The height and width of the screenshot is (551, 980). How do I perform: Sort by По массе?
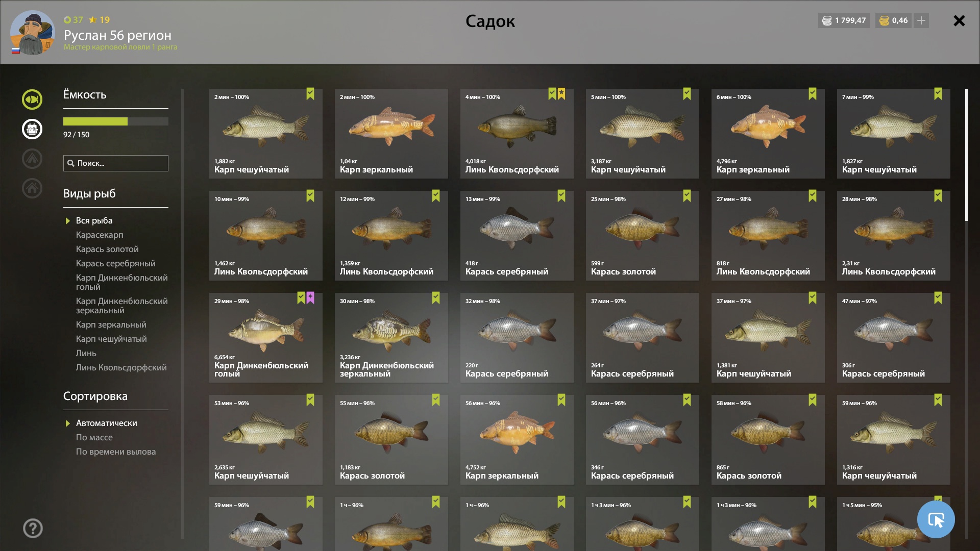tap(94, 437)
